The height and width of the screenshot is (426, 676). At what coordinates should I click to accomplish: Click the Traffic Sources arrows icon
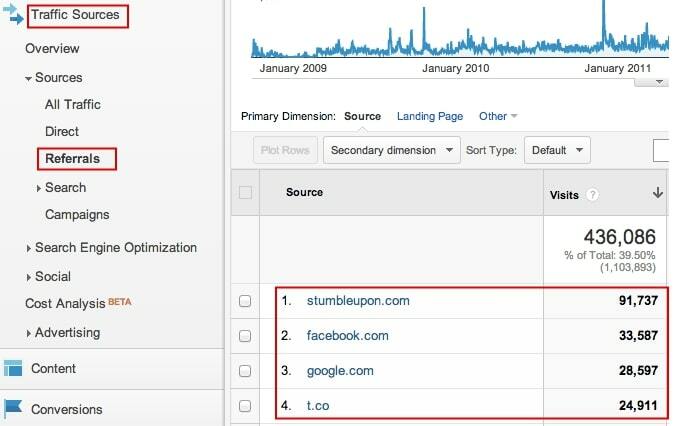(x=13, y=14)
